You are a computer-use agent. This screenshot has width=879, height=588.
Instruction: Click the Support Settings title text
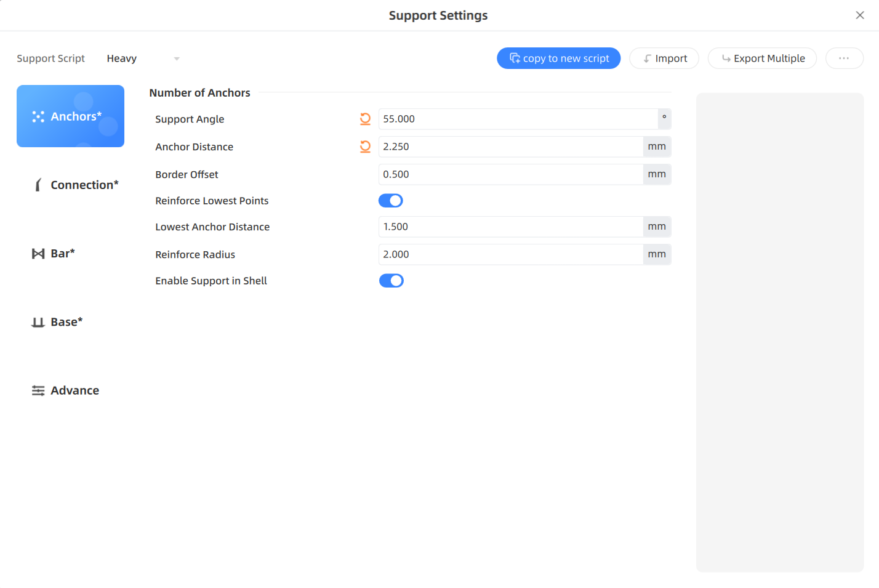coord(438,15)
